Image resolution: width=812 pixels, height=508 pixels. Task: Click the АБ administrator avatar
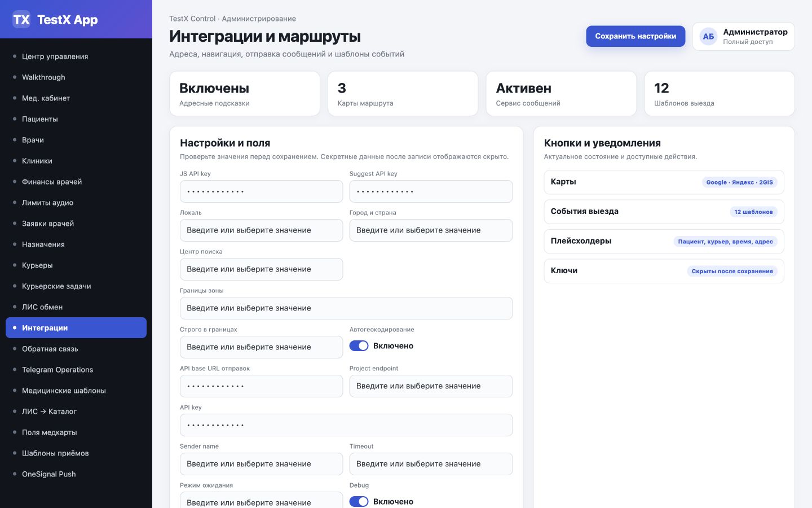708,36
